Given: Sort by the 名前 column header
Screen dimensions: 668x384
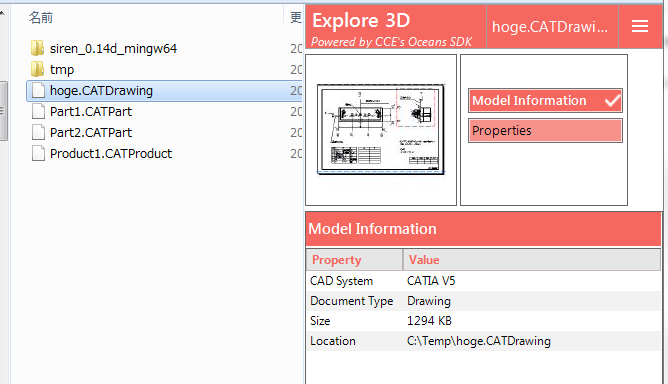Looking at the screenshot, I should coord(41,17).
